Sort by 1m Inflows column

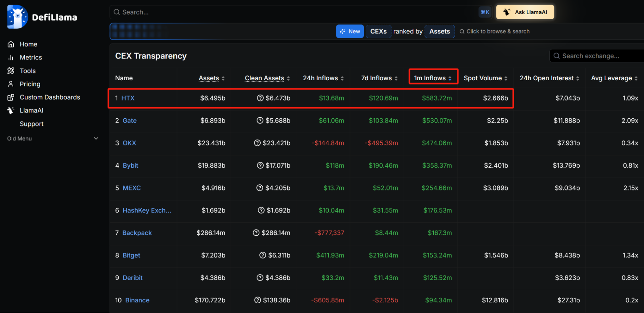[431, 78]
